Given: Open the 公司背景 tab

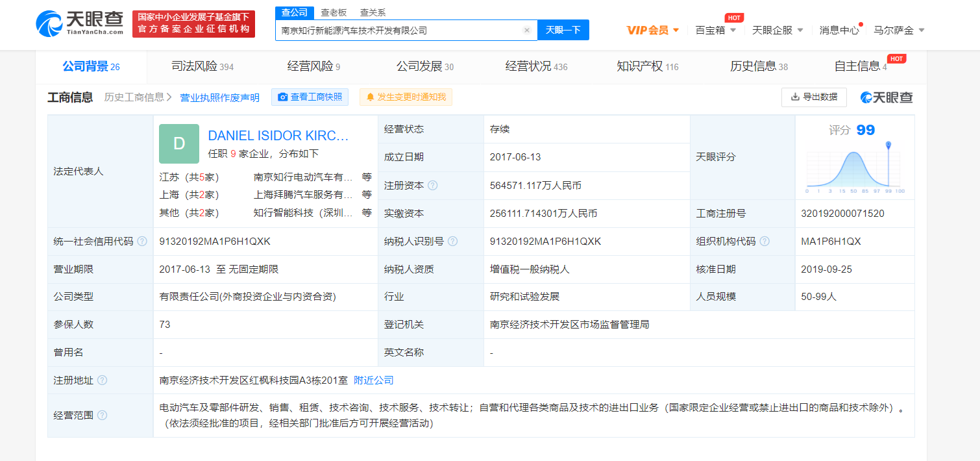Looking at the screenshot, I should 91,66.
